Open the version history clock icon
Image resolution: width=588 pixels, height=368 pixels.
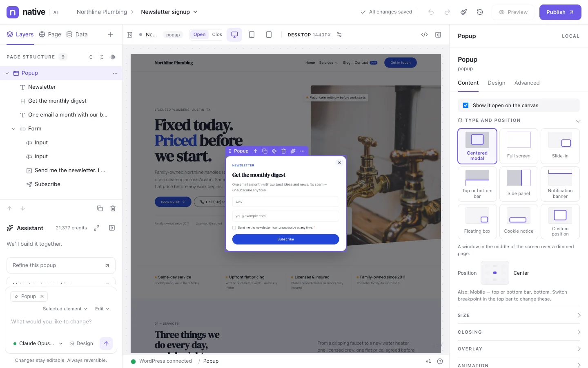tap(480, 12)
